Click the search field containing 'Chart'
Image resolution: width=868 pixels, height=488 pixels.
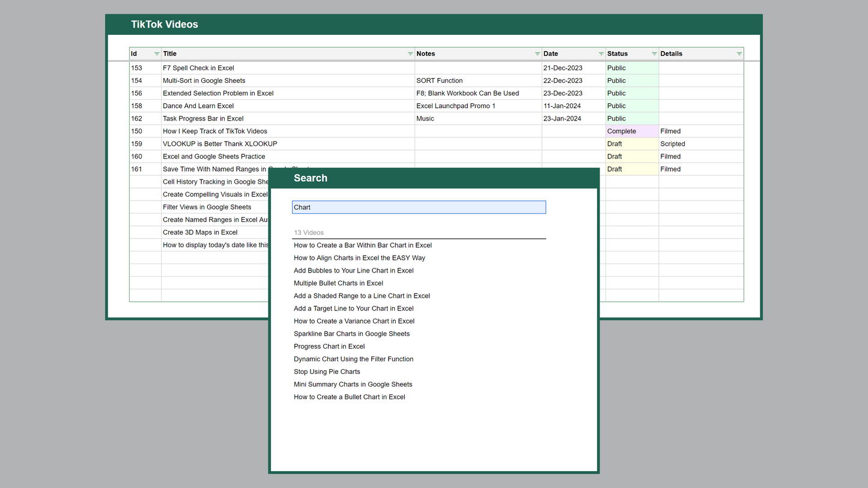419,207
